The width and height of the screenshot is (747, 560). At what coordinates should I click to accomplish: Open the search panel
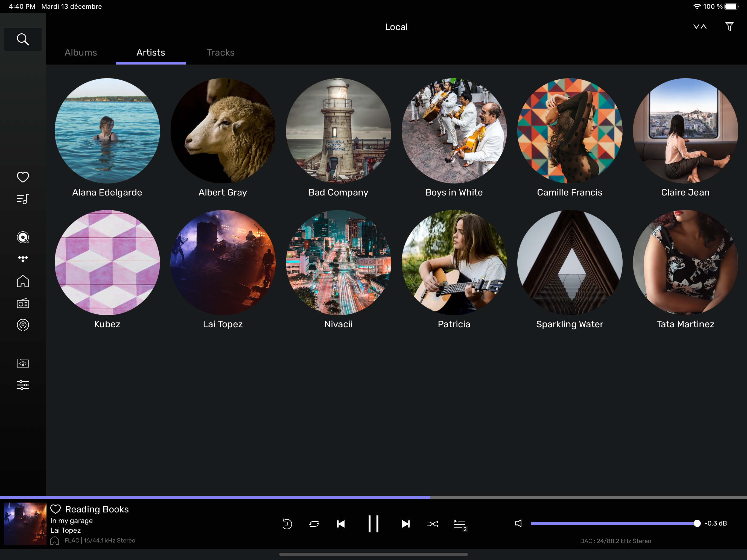(23, 39)
